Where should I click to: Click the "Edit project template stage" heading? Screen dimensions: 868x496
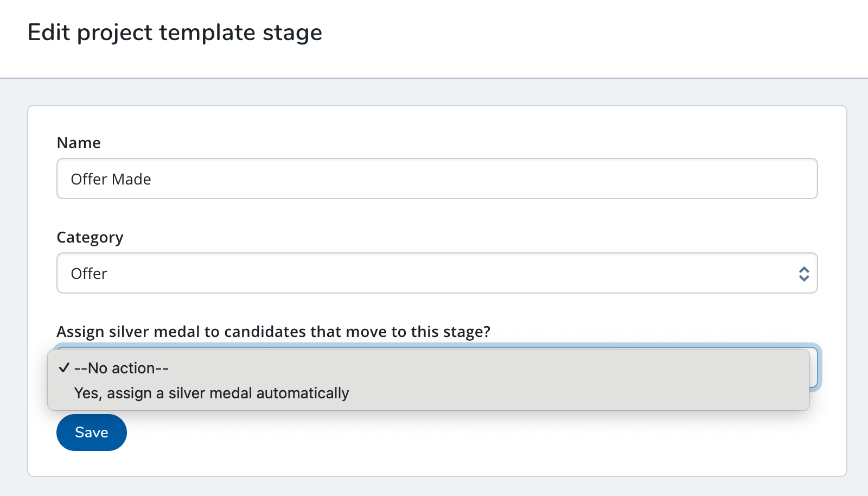175,33
